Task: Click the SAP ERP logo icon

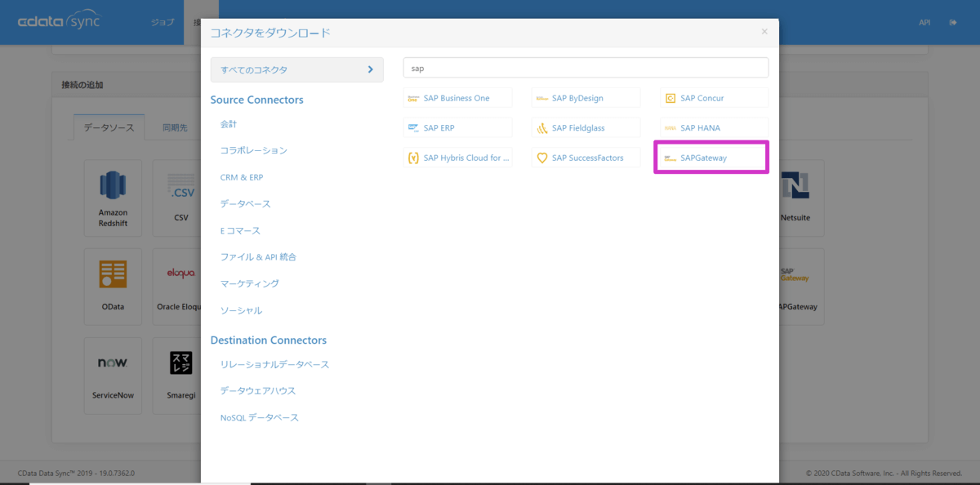Action: click(413, 127)
